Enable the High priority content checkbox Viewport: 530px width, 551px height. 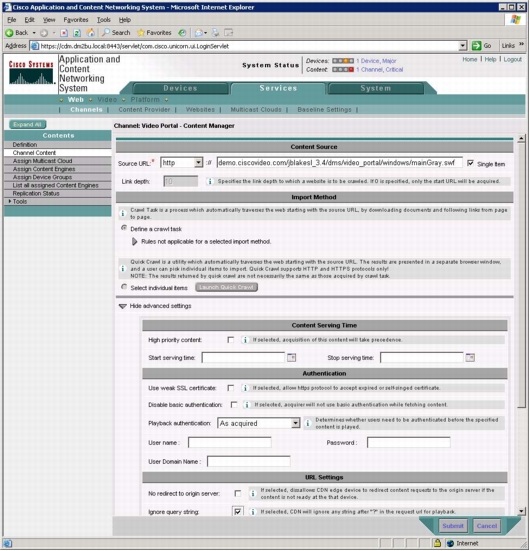point(231,340)
